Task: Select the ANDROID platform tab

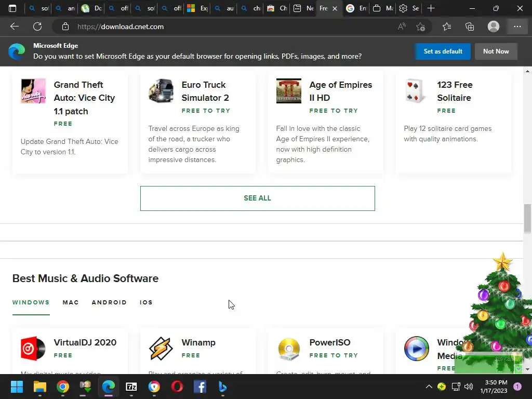Action: pyautogui.click(x=109, y=302)
